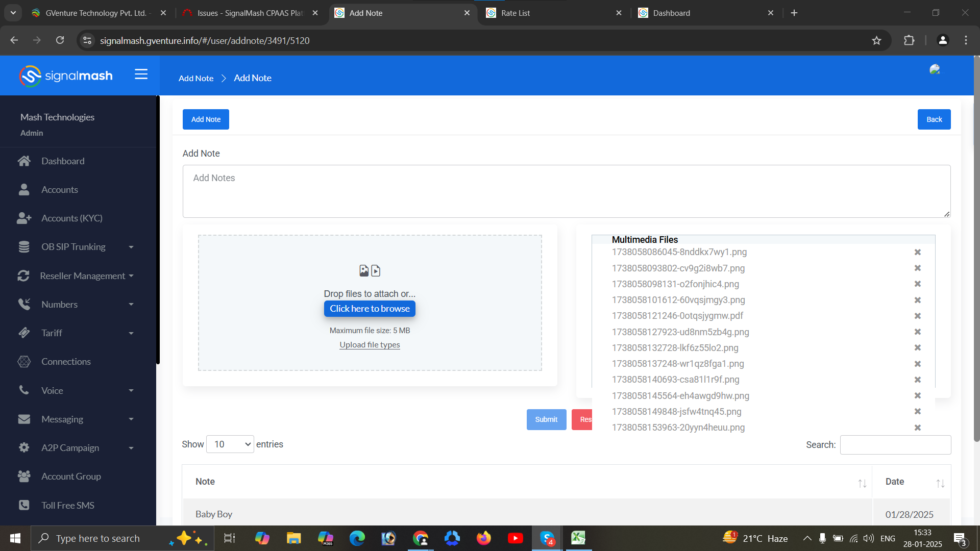Image resolution: width=980 pixels, height=551 pixels.
Task: Open the Show entries dropdown
Action: click(230, 444)
